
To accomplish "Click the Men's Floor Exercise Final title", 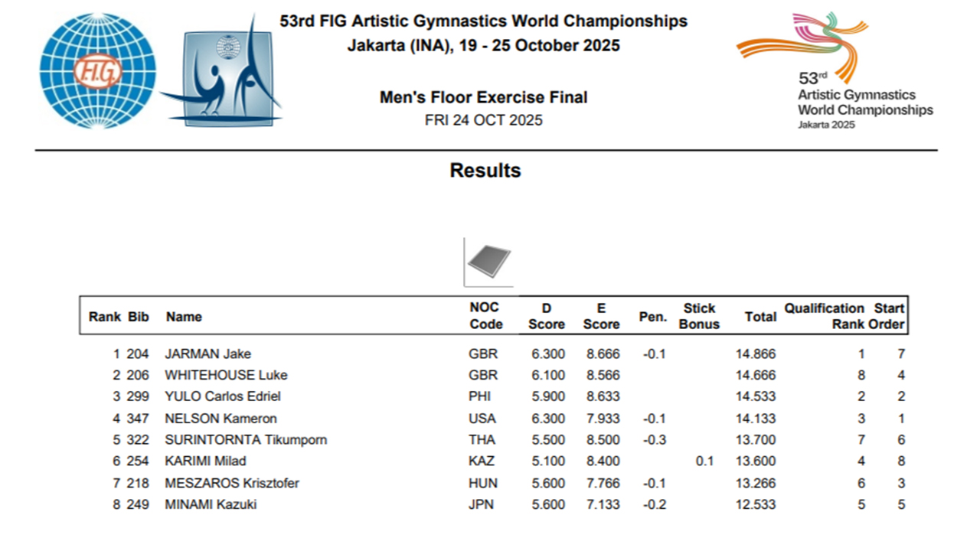I will (x=484, y=98).
